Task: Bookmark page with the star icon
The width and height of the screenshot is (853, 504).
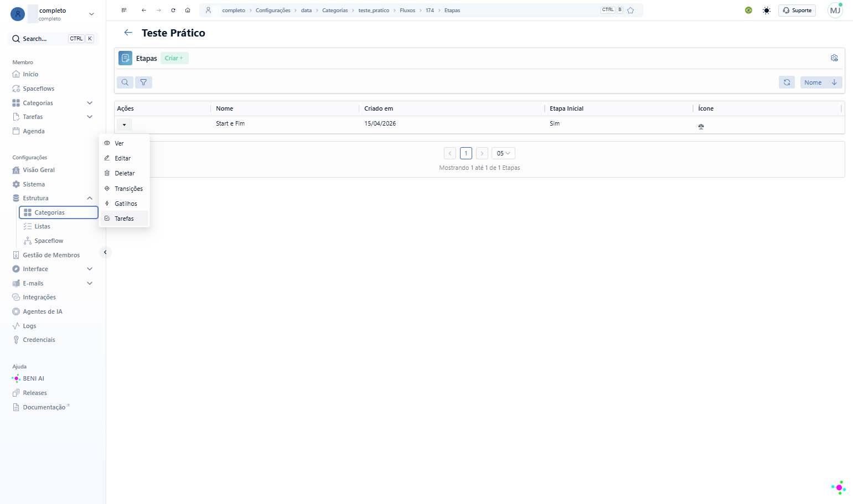Action: (630, 10)
